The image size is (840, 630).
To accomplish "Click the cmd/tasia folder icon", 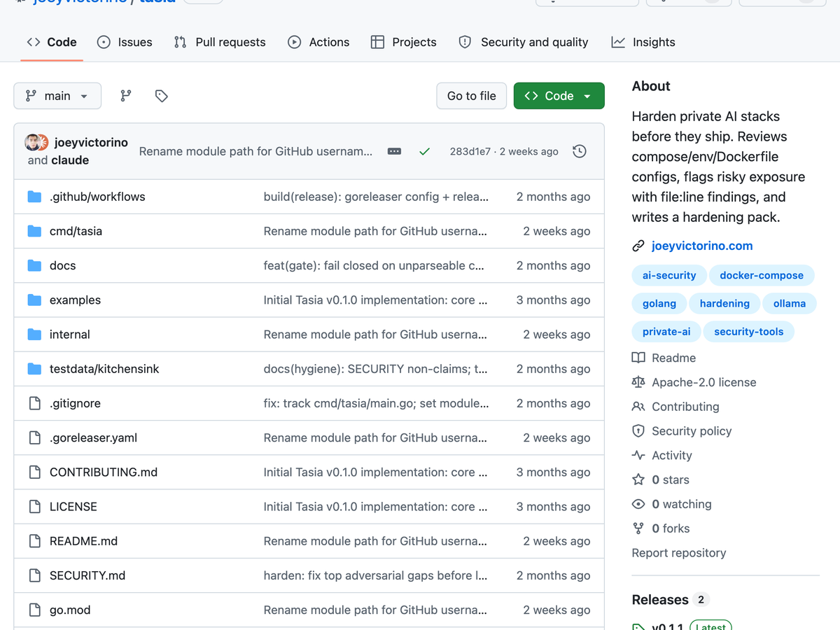I will (34, 231).
